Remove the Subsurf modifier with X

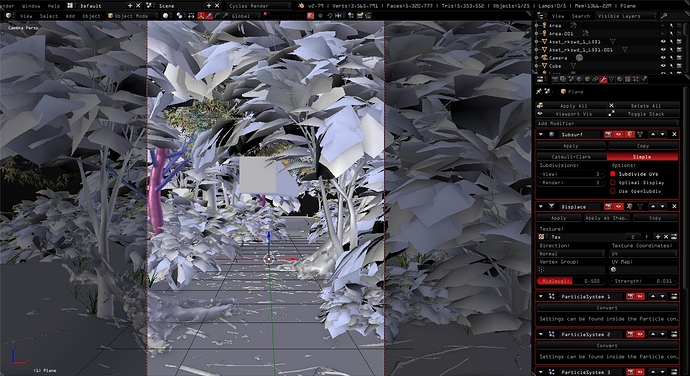pyautogui.click(x=674, y=134)
